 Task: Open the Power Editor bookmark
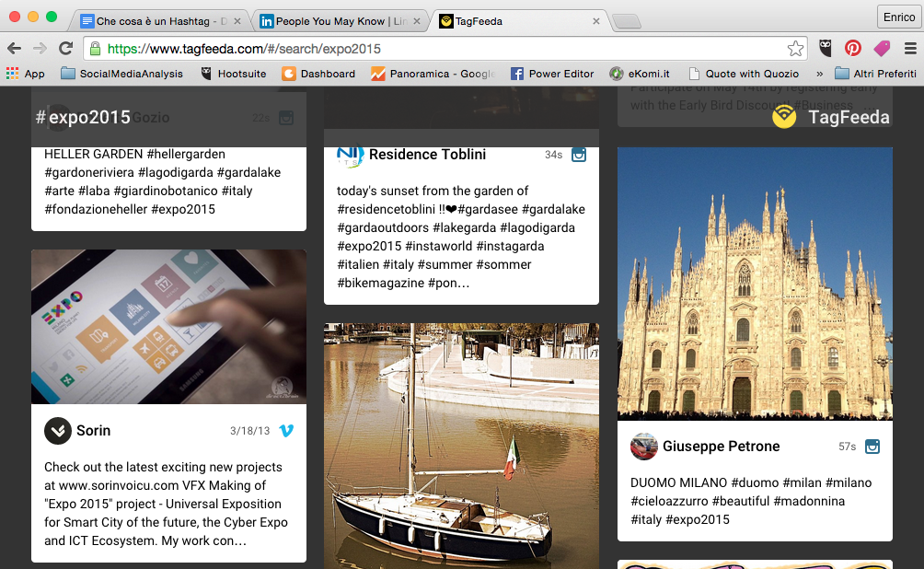tap(552, 74)
